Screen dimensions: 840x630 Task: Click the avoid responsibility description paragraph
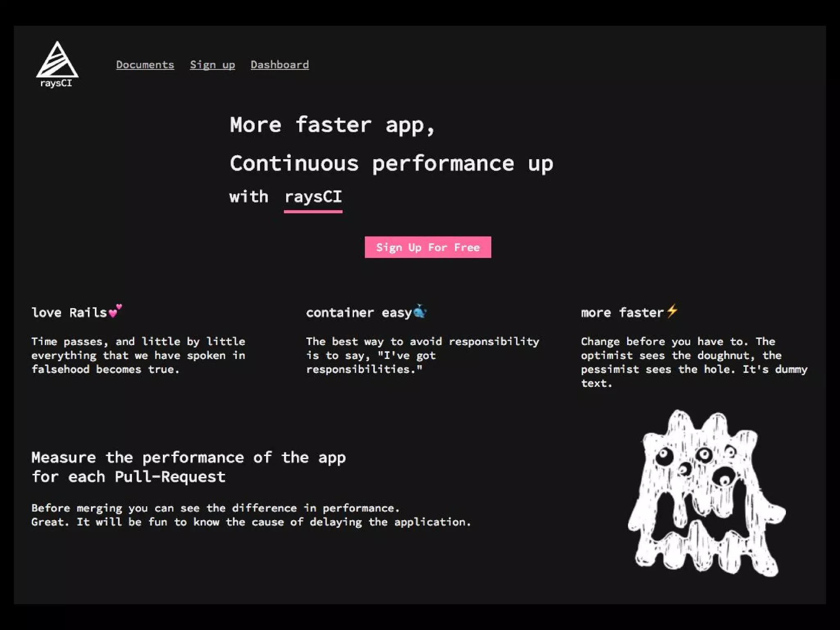pos(422,355)
